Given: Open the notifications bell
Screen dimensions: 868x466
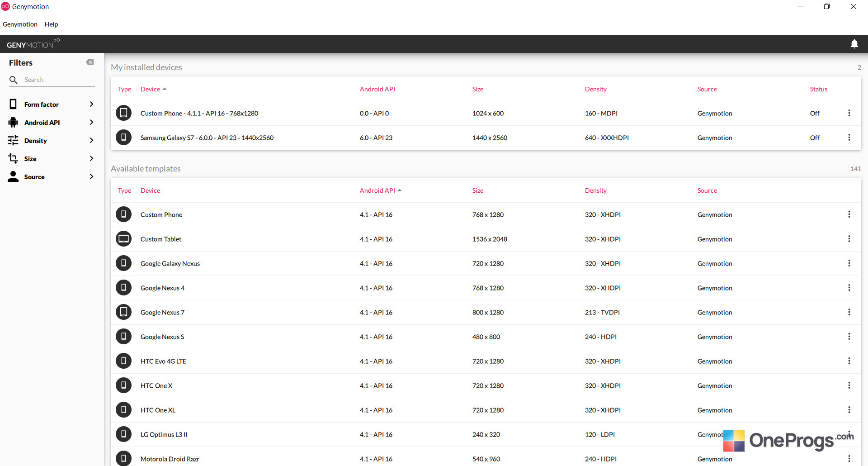Looking at the screenshot, I should coord(854,44).
